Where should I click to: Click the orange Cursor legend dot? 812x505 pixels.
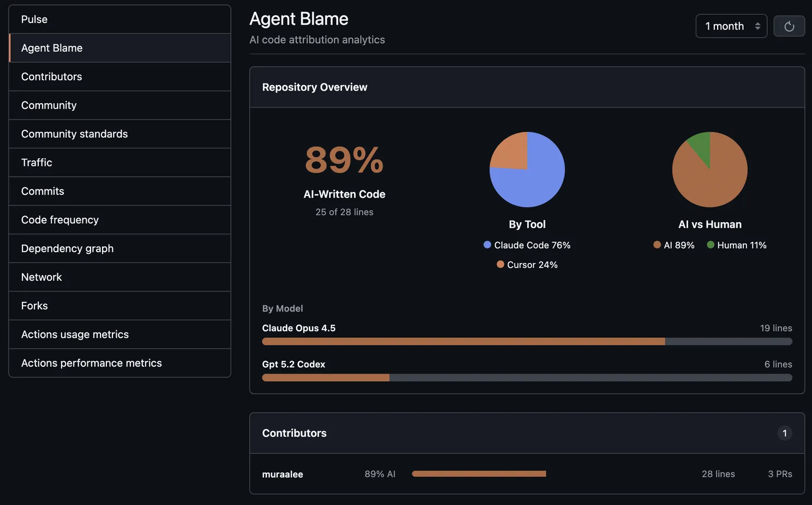tap(500, 264)
